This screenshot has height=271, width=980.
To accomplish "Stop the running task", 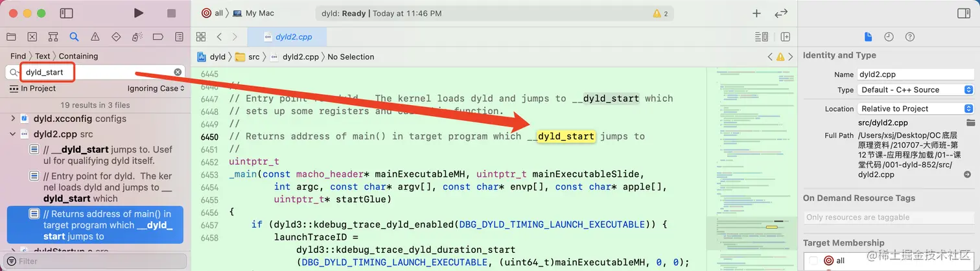I will (x=171, y=13).
